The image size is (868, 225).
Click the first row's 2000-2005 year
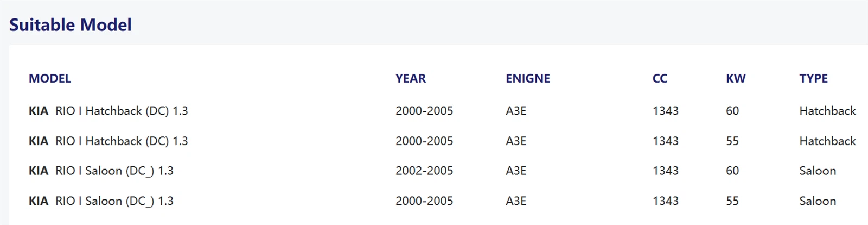424,111
